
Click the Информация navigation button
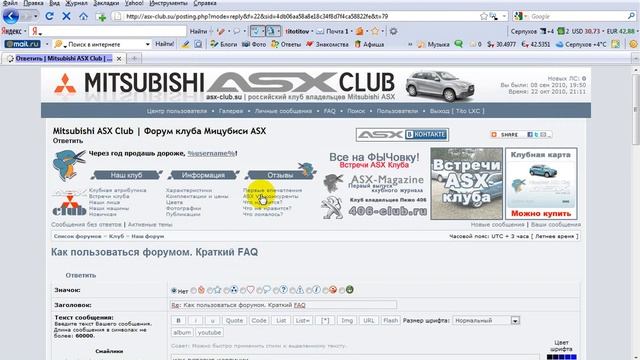(x=203, y=175)
